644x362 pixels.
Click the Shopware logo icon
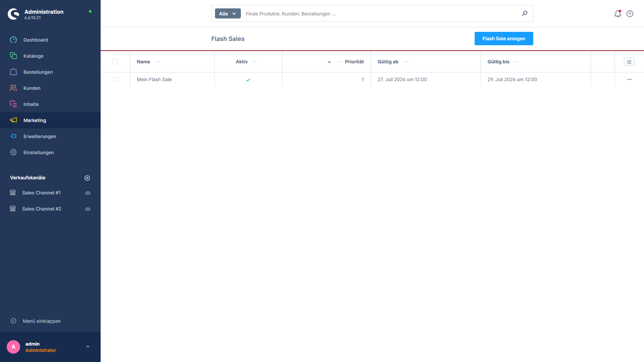tap(13, 14)
